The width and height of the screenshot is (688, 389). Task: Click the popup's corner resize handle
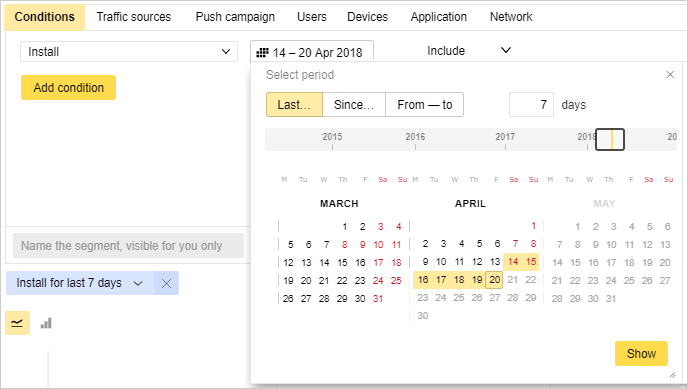point(672,375)
